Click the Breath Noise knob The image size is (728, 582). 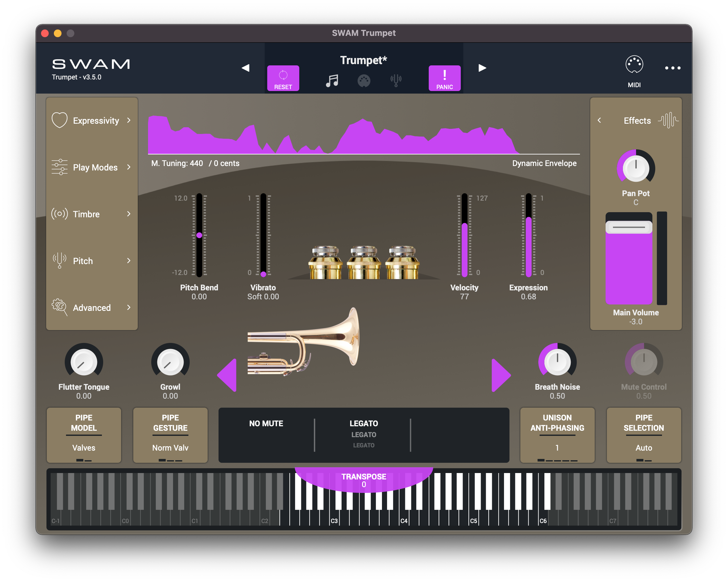pyautogui.click(x=557, y=362)
